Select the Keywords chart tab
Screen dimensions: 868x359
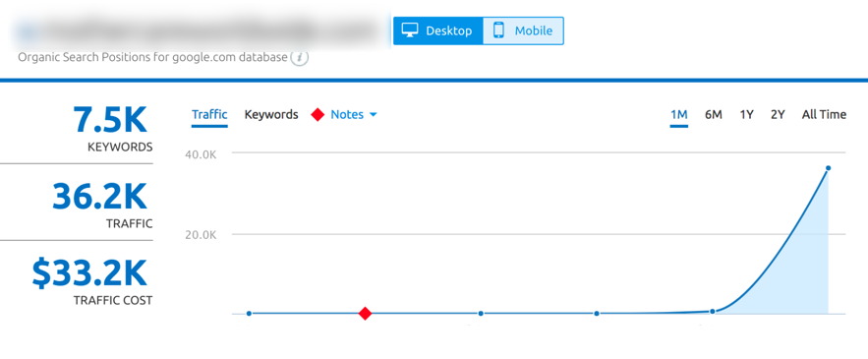click(271, 115)
